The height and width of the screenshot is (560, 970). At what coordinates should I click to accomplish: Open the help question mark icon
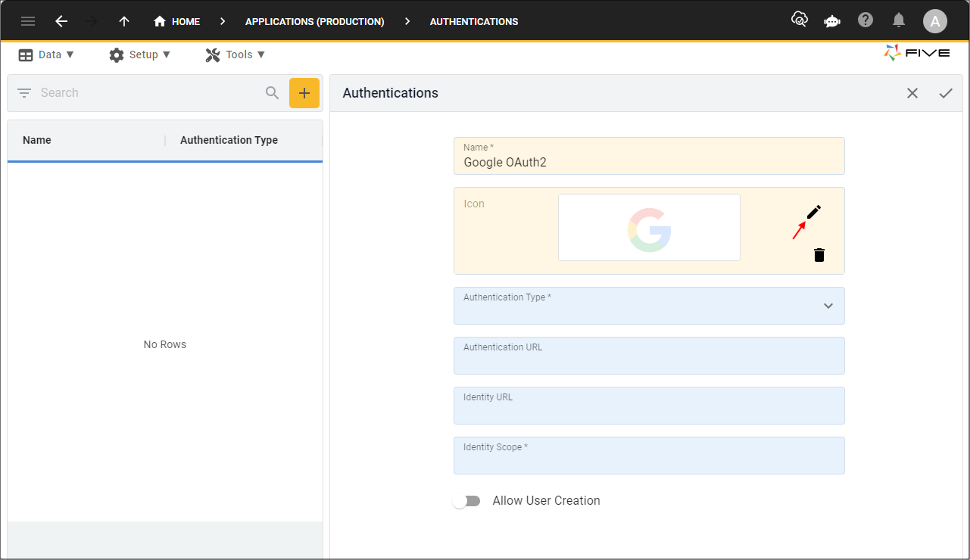click(x=866, y=20)
